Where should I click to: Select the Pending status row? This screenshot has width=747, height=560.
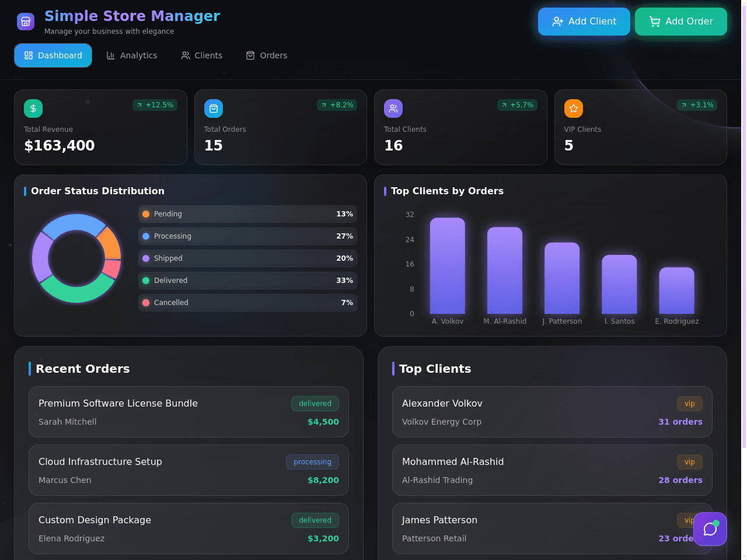(x=247, y=214)
